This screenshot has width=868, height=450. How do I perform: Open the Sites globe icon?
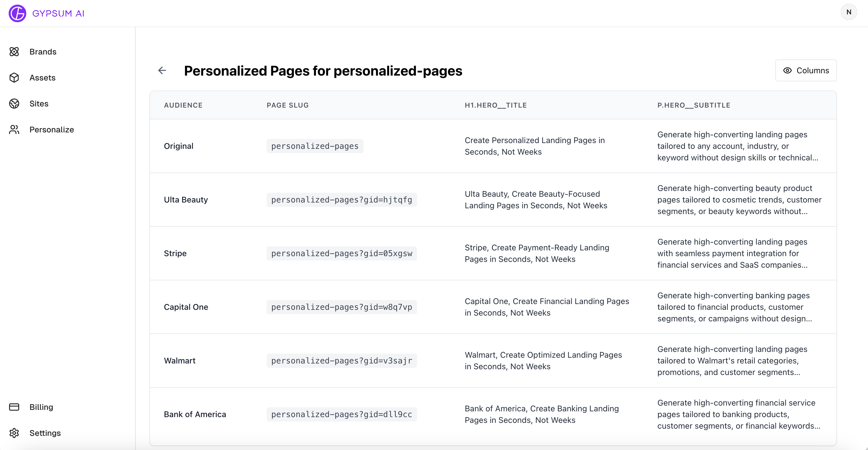coord(14,103)
